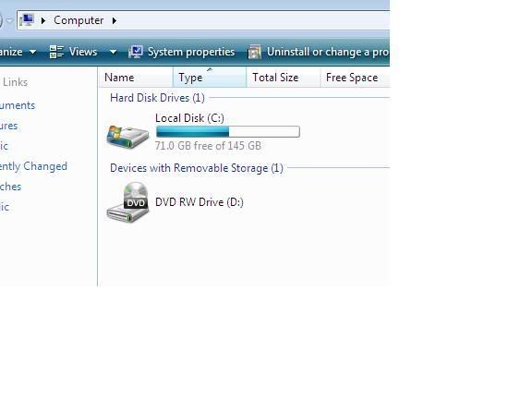Click the Local Disk (C:) usage bar

pos(228,132)
